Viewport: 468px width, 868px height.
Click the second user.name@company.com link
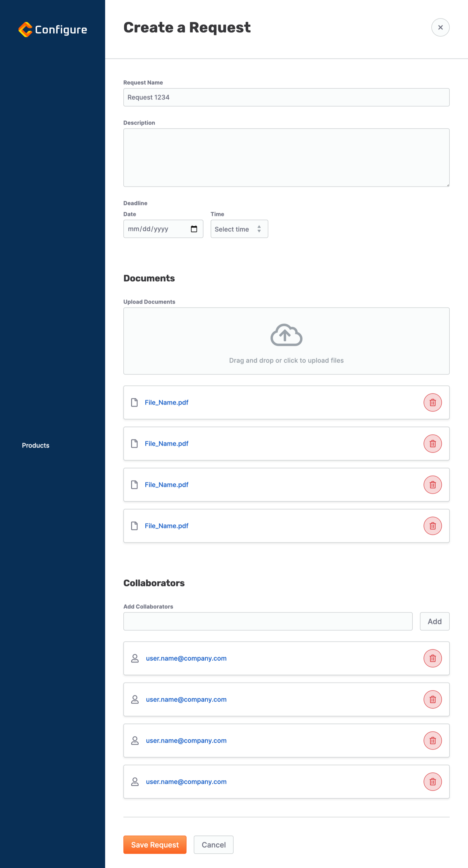[x=186, y=699]
